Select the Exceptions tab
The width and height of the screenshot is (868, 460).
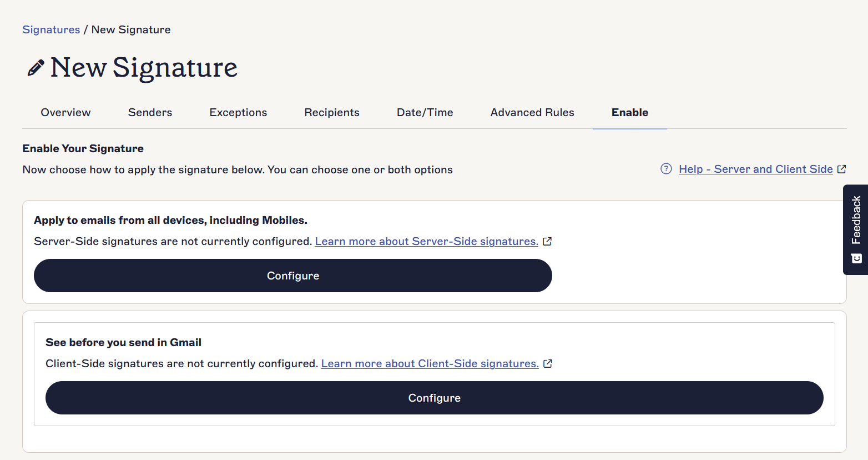point(238,112)
